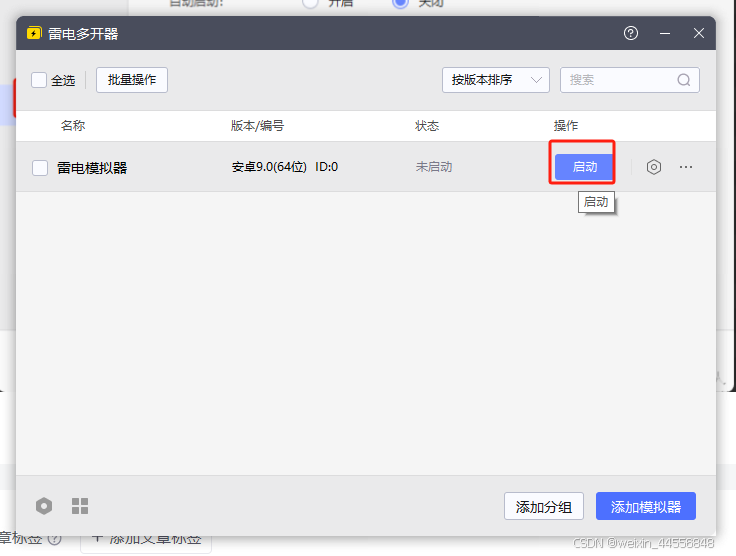
Task: Click the 安卓9.0(64位) version text
Action: (269, 167)
